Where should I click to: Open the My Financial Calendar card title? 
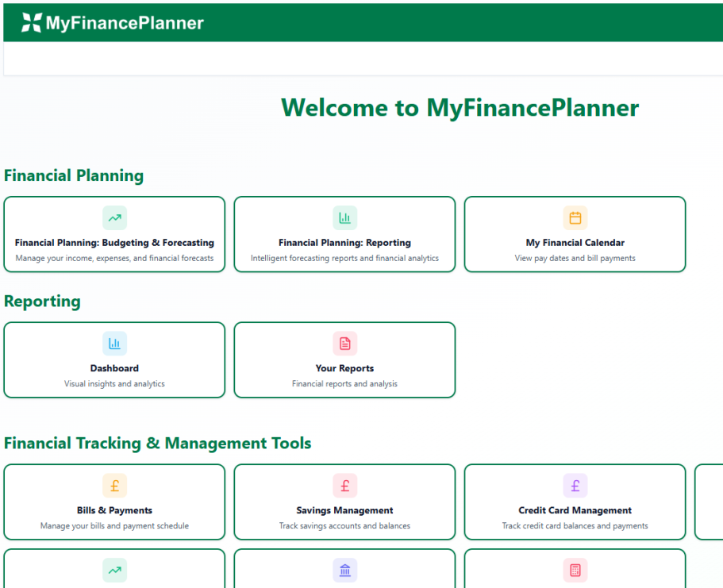tap(575, 243)
